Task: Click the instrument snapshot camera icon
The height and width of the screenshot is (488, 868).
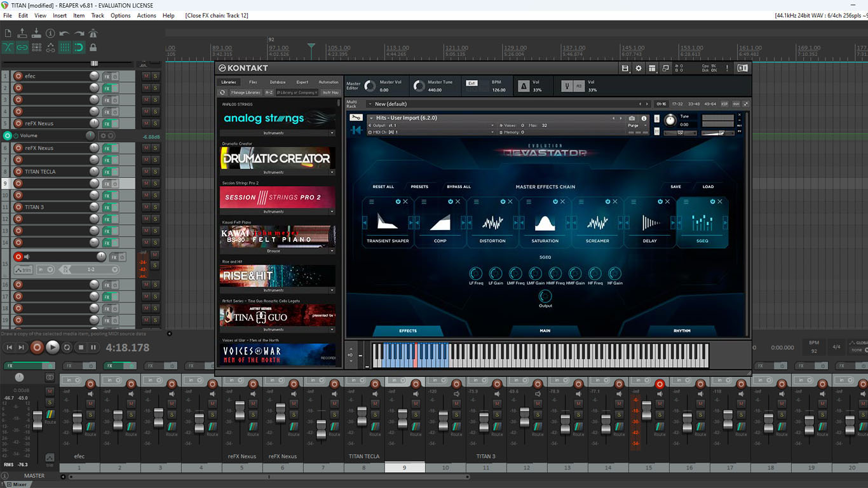Action: coord(632,118)
